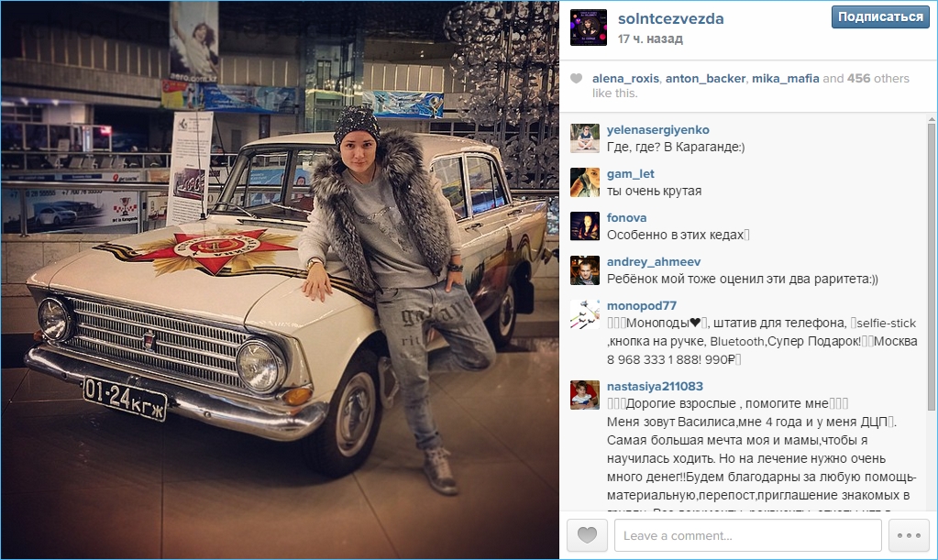Open fonova's avatar image

584,226
